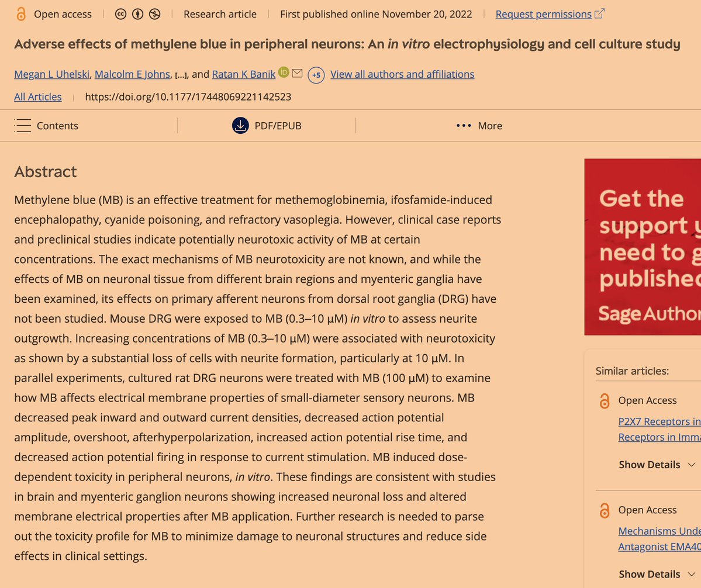This screenshot has width=701, height=588.
Task: Expand Show Details for Mechanisms article
Action: (657, 574)
